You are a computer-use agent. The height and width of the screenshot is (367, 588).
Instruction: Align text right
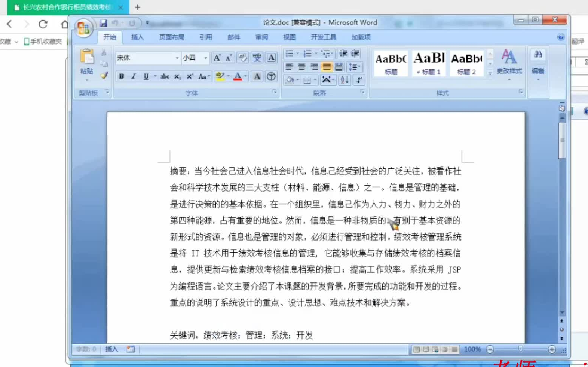click(314, 67)
